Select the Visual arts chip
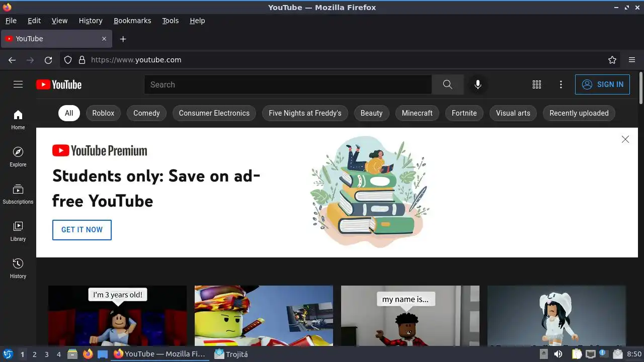The image size is (644, 362). pos(513,113)
